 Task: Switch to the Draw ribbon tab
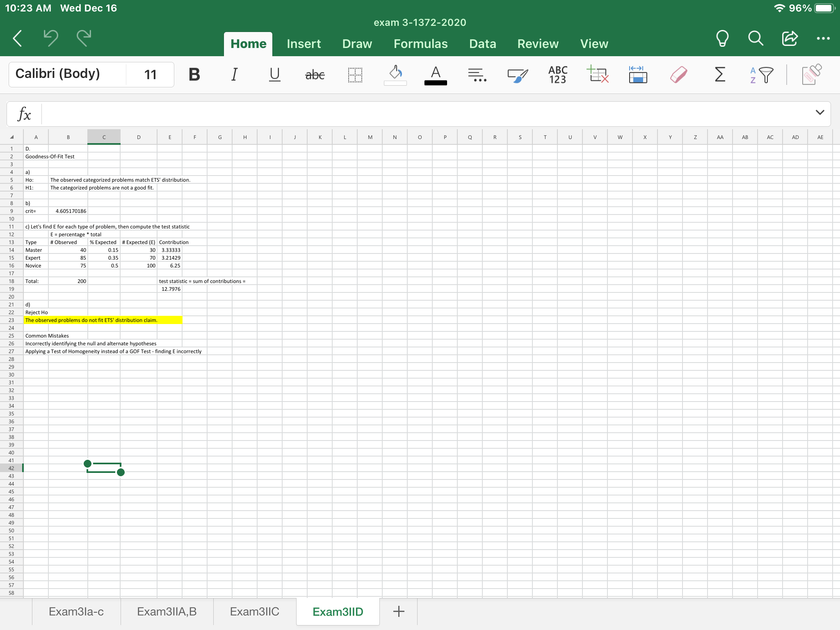(x=357, y=44)
